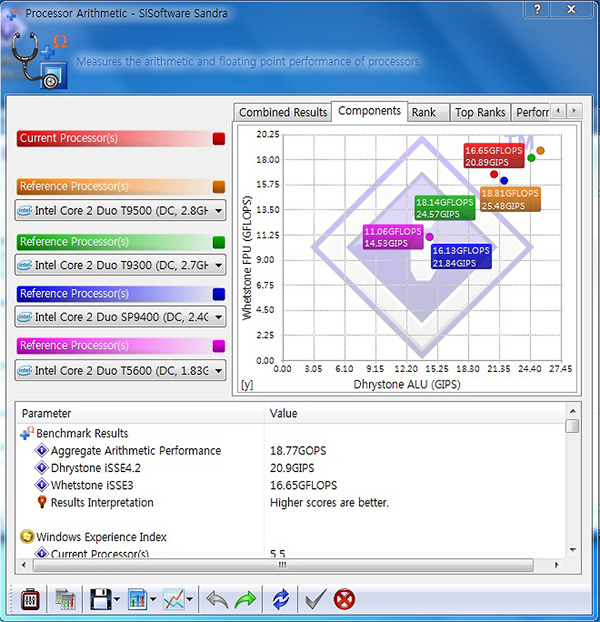Image resolution: width=600 pixels, height=622 pixels.
Task: Click the diamond icon beside Dhrystone iSSE4.2
Action: click(41, 468)
